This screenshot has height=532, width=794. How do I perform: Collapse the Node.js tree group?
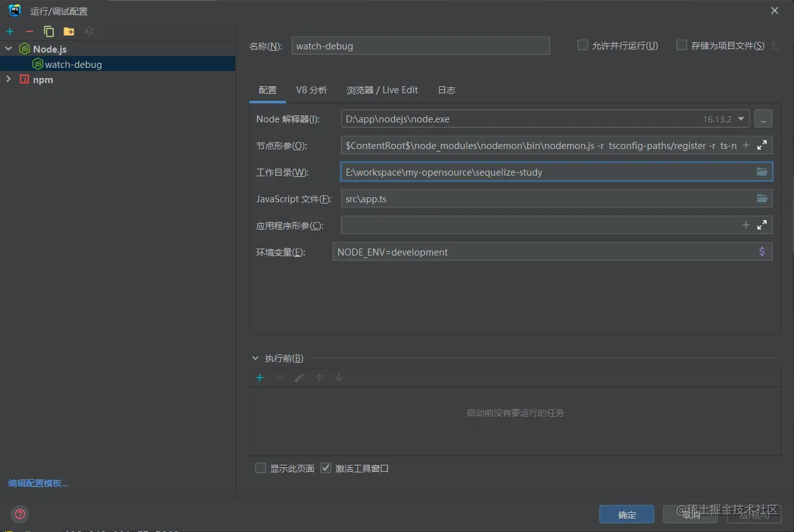click(x=8, y=49)
